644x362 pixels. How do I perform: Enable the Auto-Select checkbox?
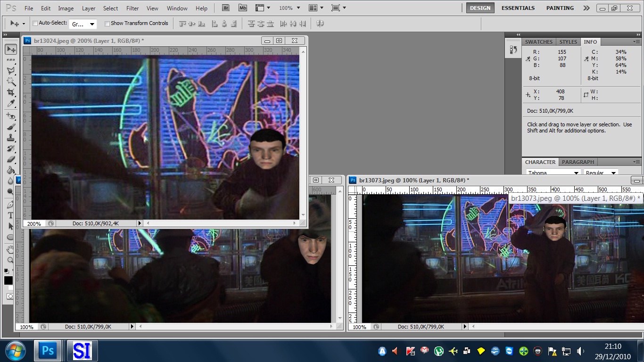35,23
